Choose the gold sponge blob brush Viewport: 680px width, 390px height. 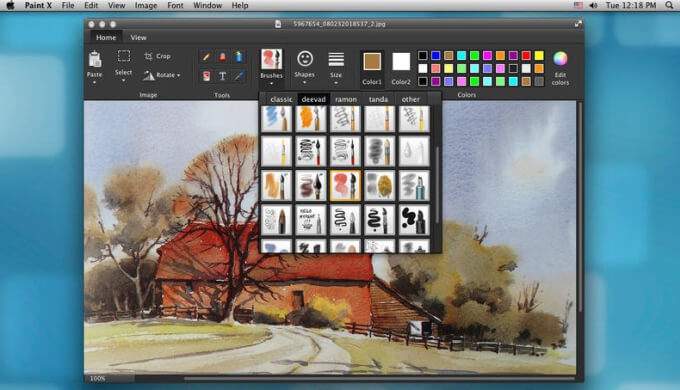point(379,186)
